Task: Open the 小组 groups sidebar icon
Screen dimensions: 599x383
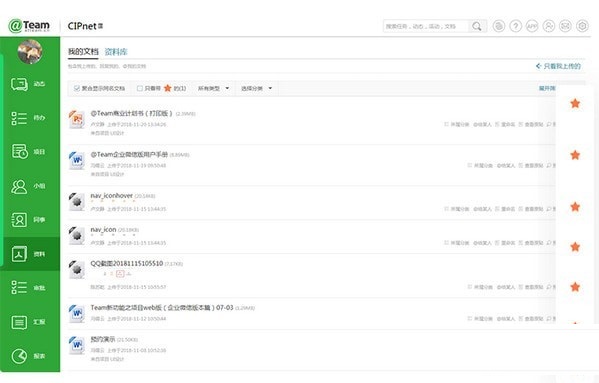Action: (x=19, y=186)
